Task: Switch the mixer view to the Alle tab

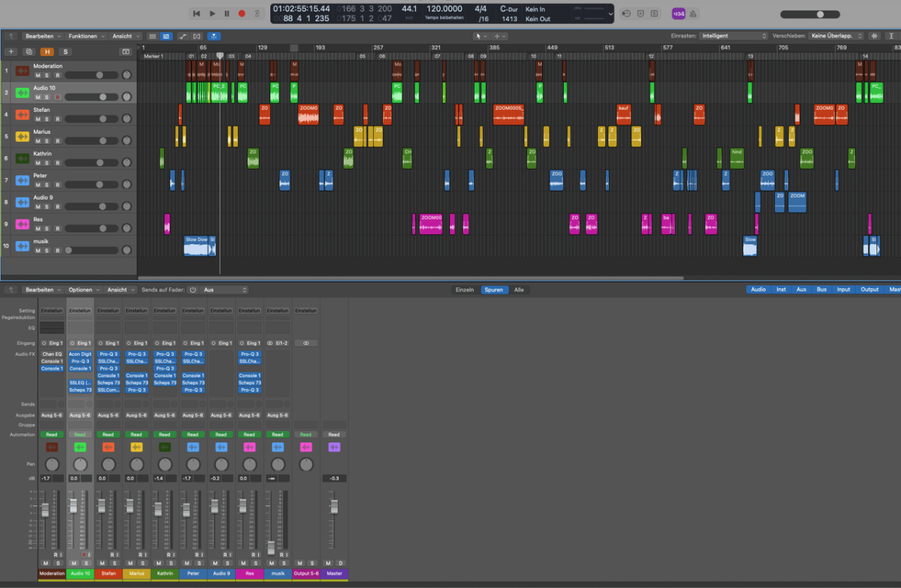Action: (x=519, y=290)
